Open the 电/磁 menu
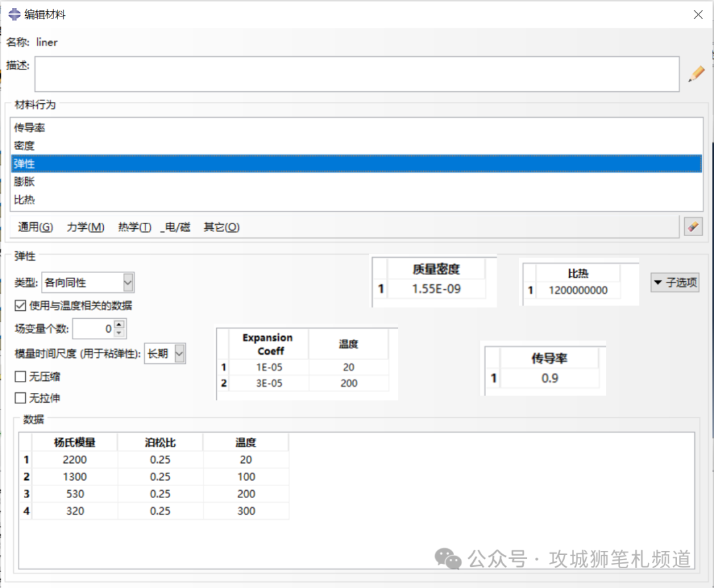Image resolution: width=714 pixels, height=588 pixels. click(175, 227)
